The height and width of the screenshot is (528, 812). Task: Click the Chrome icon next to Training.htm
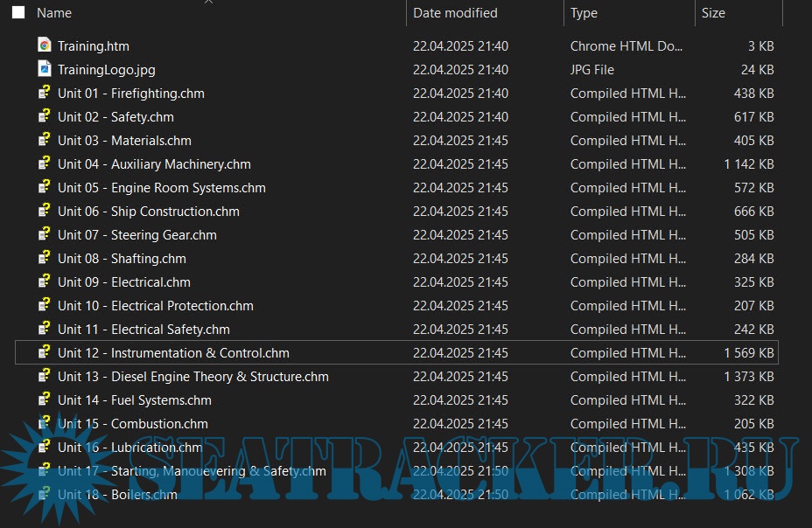tap(45, 45)
